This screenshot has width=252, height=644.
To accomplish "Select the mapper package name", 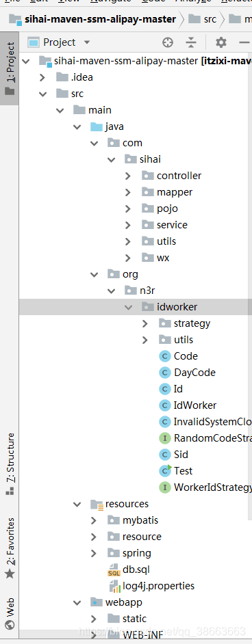I will point(175,192).
